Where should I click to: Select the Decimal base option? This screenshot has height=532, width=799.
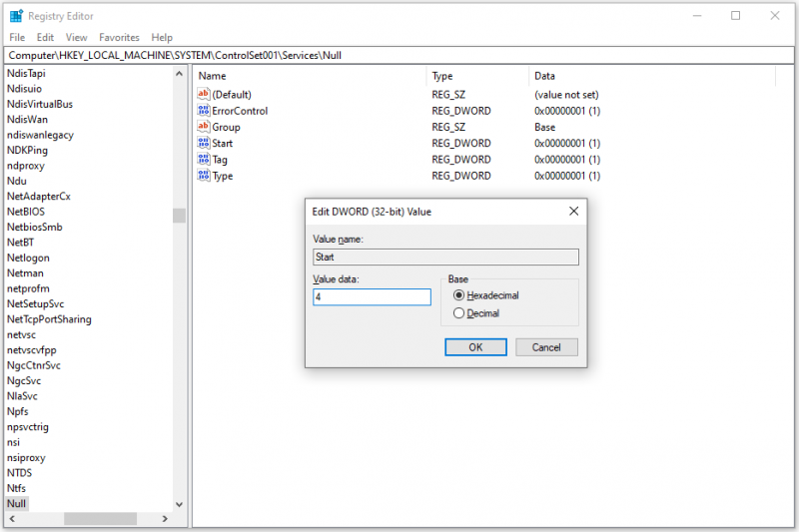tap(476, 313)
